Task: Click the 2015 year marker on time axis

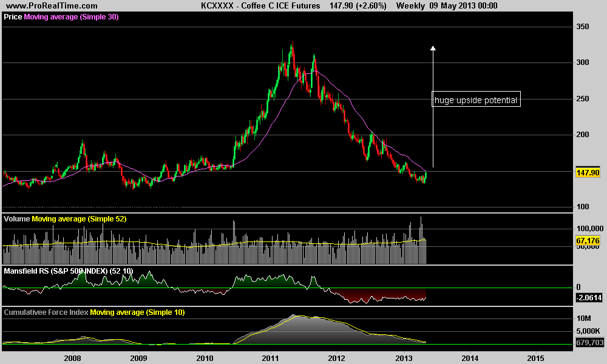Action: pyautogui.click(x=535, y=358)
